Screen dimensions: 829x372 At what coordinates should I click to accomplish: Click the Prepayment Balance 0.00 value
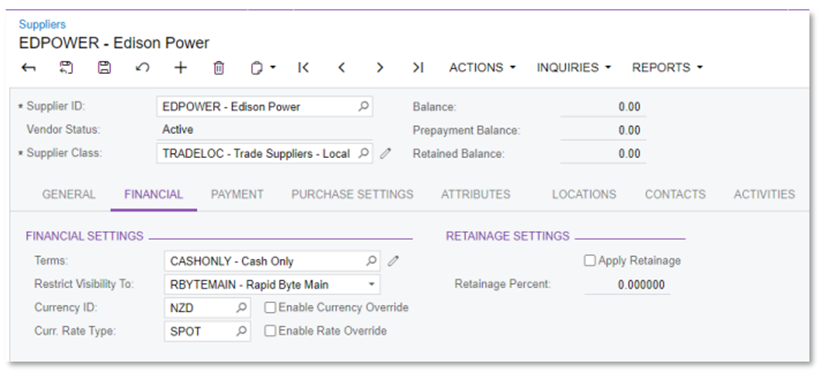coord(629,131)
